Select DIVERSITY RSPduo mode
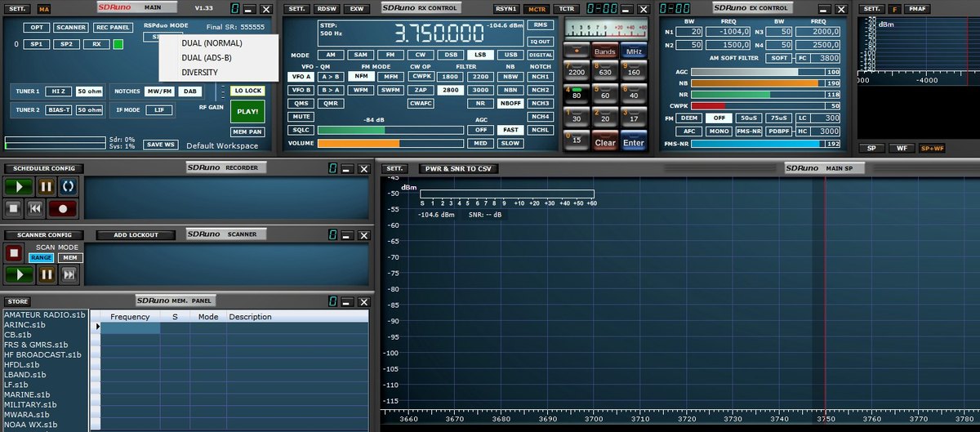Viewport: 980px width, 432px height. click(x=217, y=72)
